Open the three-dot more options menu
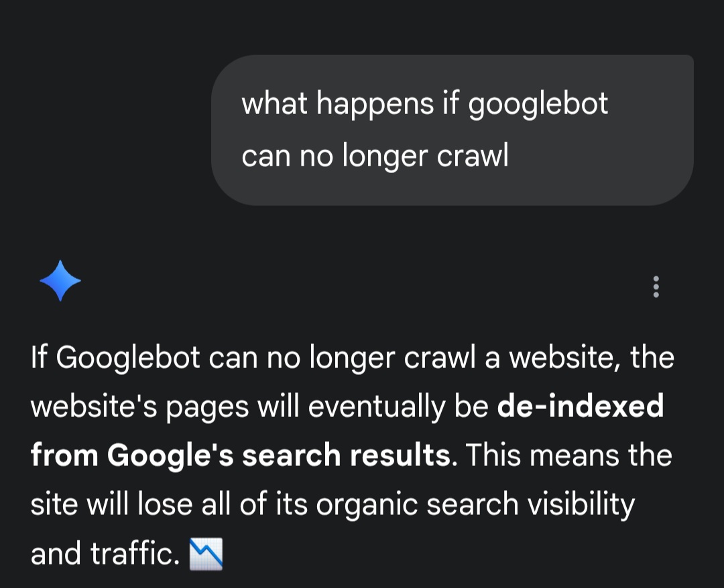 [x=656, y=287]
